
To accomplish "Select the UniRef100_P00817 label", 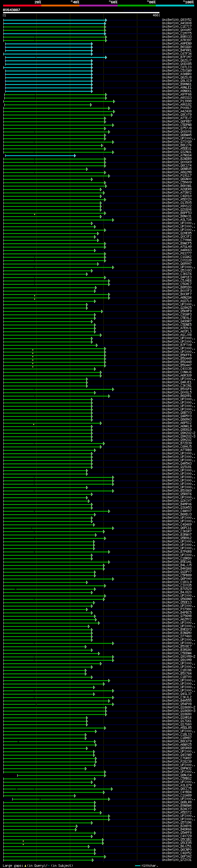I will (x=177, y=108).
